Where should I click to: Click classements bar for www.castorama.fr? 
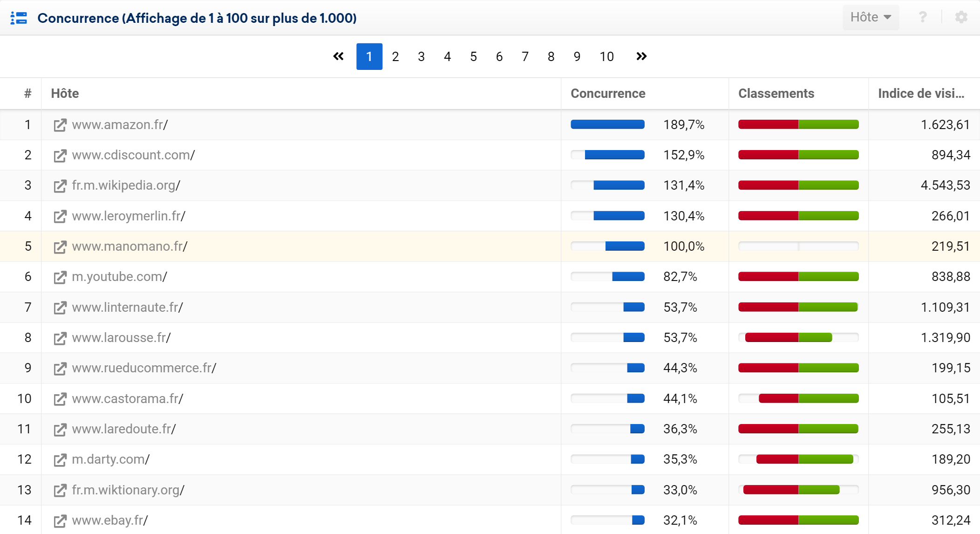tap(798, 398)
